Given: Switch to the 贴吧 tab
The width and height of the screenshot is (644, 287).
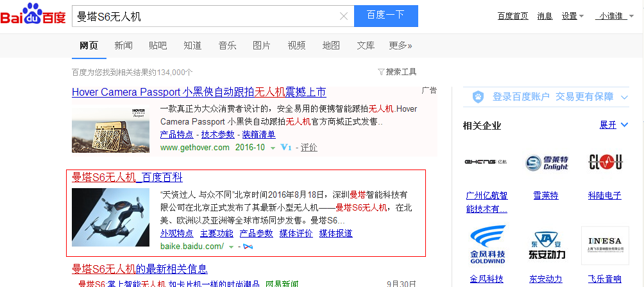Looking at the screenshot, I should pos(158,45).
